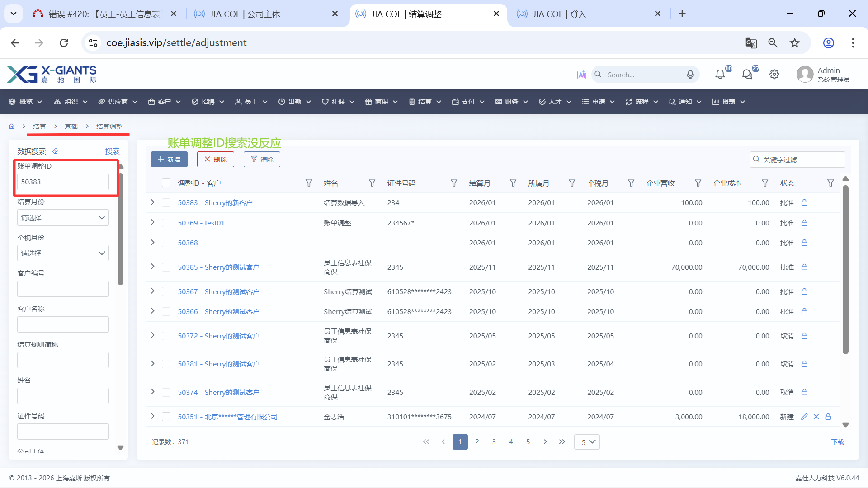Viewport: 868px width, 488px height.
Task: Open the 结算 menu in navigation bar
Action: click(x=425, y=102)
